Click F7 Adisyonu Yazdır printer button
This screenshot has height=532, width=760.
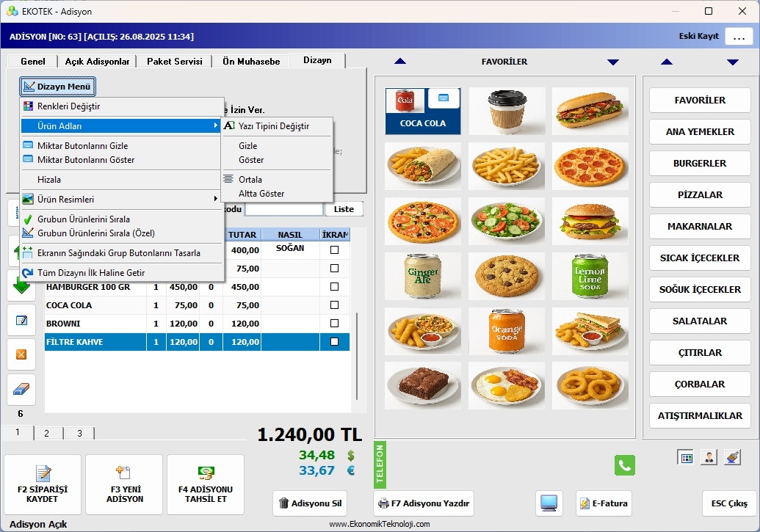[424, 503]
